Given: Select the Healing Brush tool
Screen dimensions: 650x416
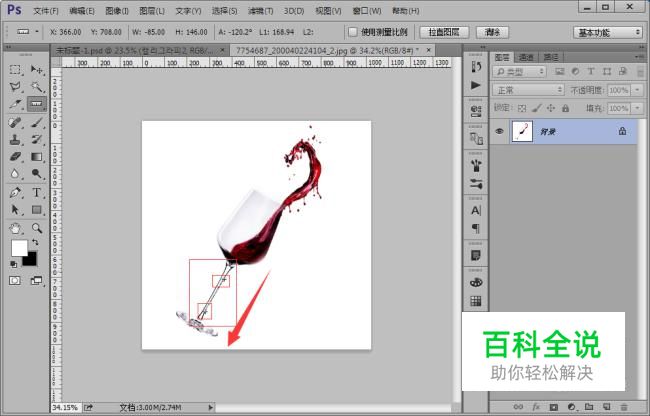Looking at the screenshot, I should pos(15,123).
